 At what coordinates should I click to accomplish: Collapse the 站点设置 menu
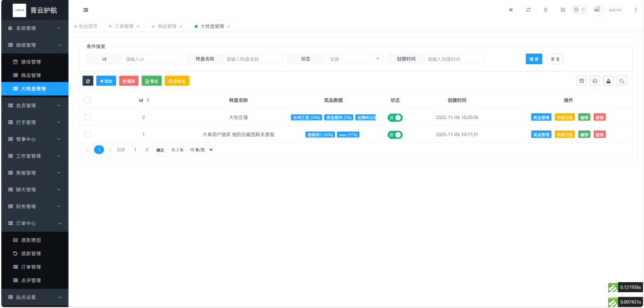click(x=34, y=297)
